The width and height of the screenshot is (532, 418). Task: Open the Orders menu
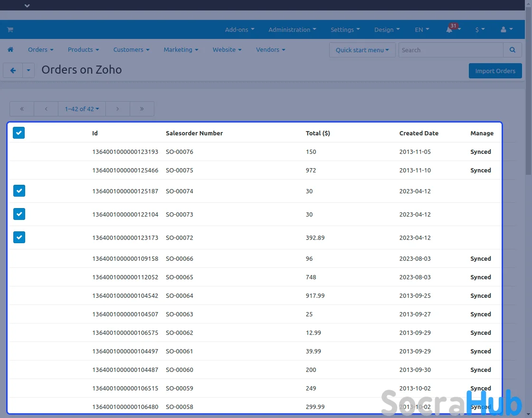[40, 50]
